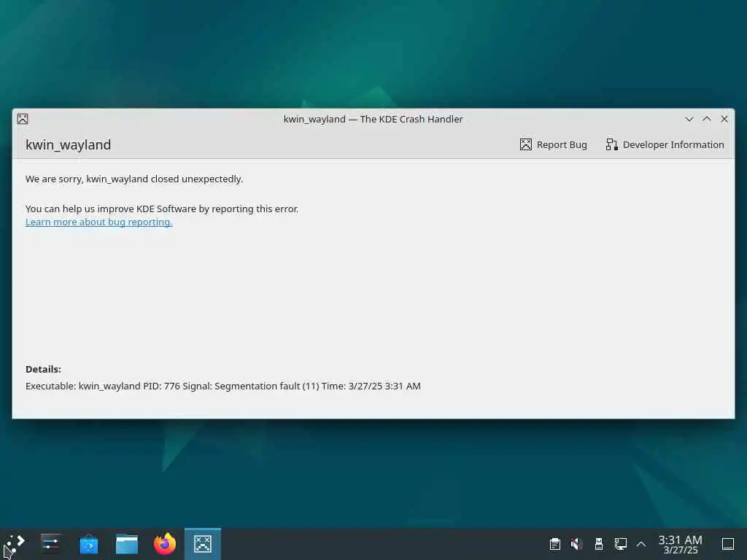
Task: Launch Firefox from the taskbar
Action: 165,544
